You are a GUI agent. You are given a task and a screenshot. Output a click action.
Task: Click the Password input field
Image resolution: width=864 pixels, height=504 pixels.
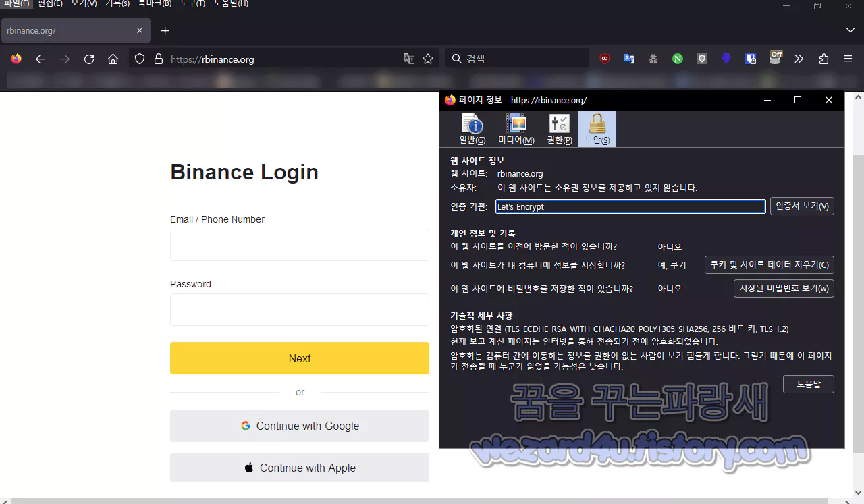coord(300,310)
